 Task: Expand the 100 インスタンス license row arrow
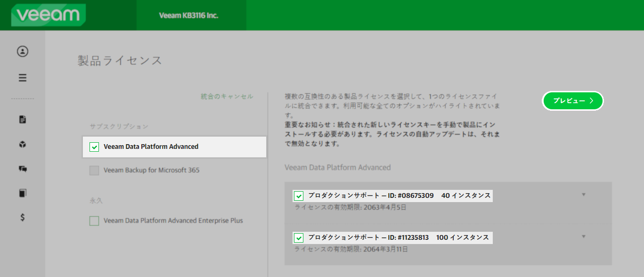click(x=584, y=236)
